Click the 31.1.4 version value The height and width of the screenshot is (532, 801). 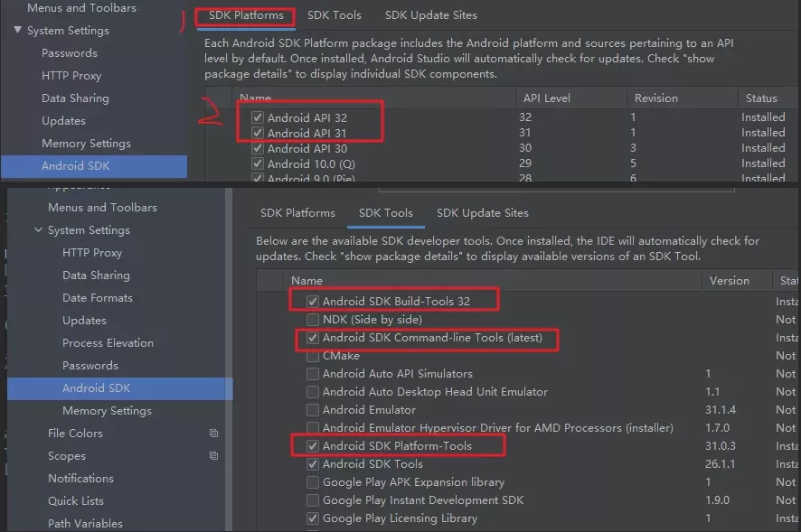tap(721, 410)
